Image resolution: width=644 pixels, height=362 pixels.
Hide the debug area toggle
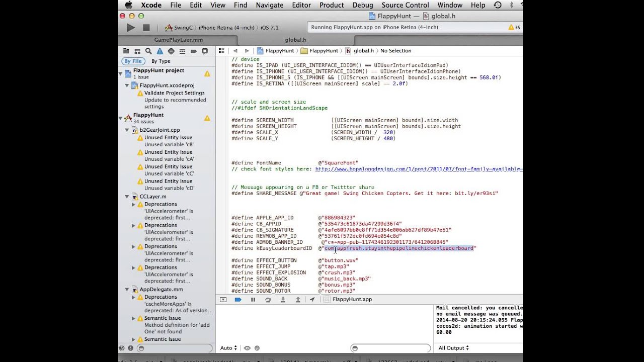pyautogui.click(x=223, y=300)
